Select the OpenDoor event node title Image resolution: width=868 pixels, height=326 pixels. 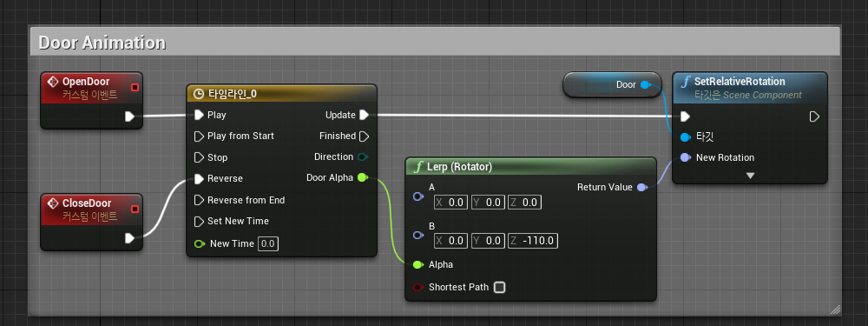coord(86,82)
